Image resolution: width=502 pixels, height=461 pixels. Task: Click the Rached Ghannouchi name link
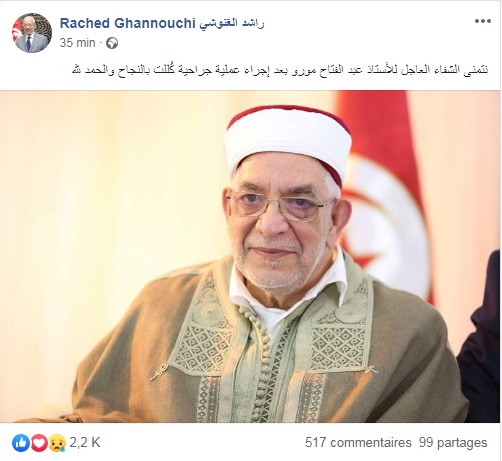(x=127, y=23)
